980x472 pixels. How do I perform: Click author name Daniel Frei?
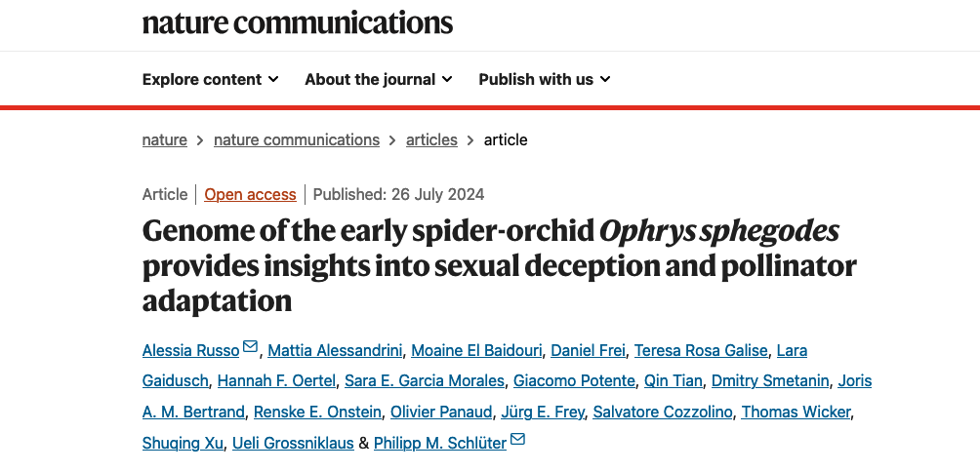(x=587, y=350)
